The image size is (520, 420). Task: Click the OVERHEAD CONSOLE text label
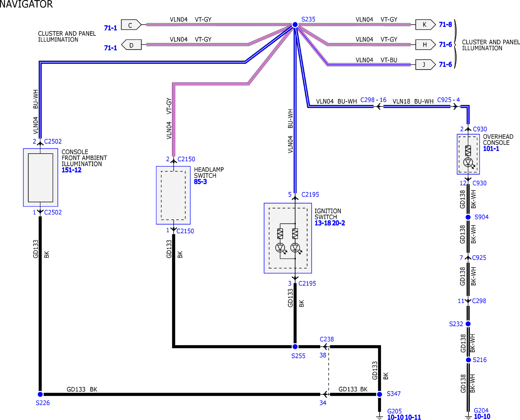click(498, 140)
